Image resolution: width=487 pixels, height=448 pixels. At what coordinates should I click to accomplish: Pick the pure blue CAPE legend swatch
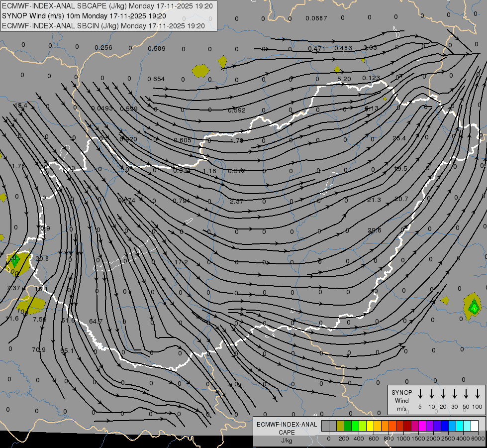(x=444, y=426)
